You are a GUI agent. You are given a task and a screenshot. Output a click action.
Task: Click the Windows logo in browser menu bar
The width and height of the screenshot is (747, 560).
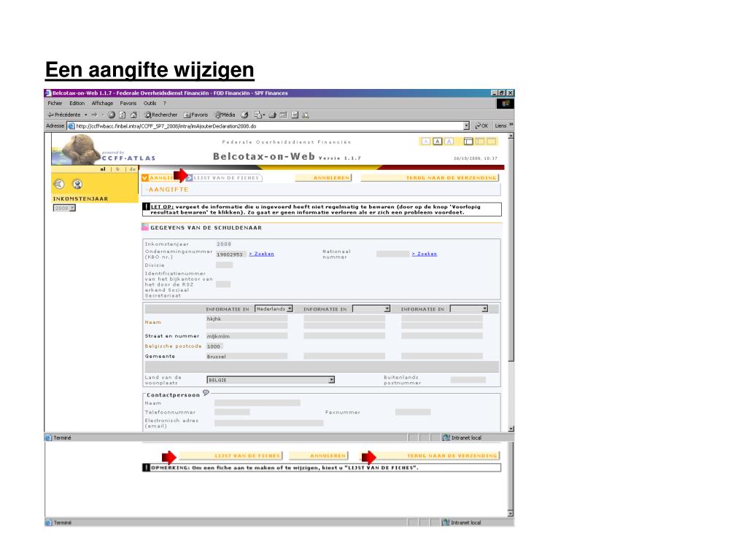(x=505, y=104)
